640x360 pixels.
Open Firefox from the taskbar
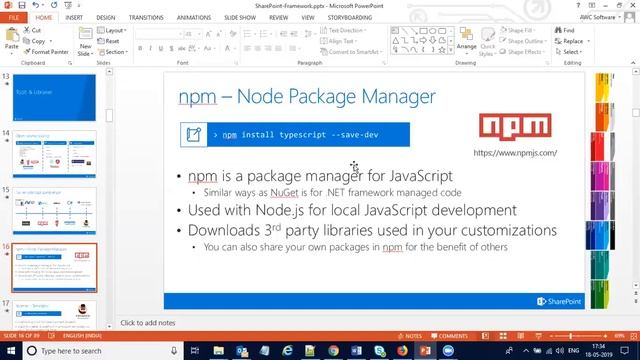tap(402, 351)
